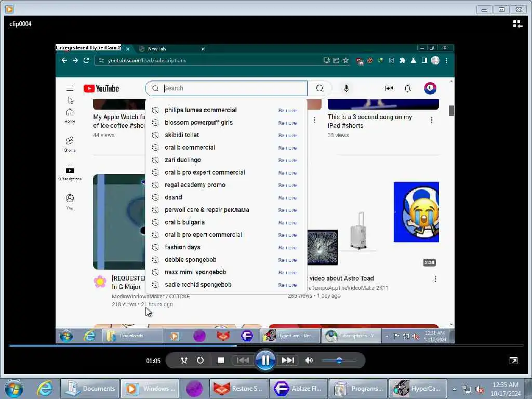Bookmark the page with the star icon
This screenshot has height=399, width=532.
[345, 60]
